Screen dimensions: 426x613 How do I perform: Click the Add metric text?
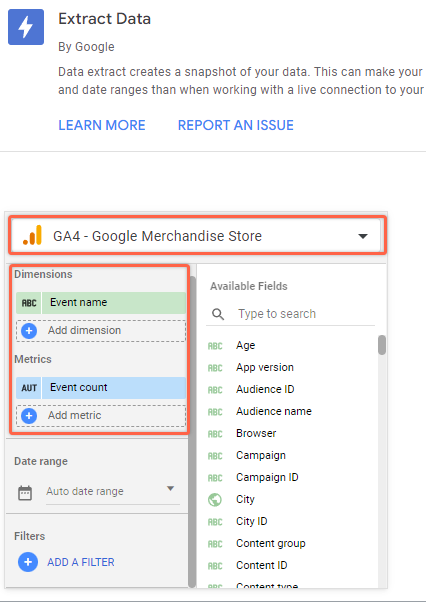(75, 415)
